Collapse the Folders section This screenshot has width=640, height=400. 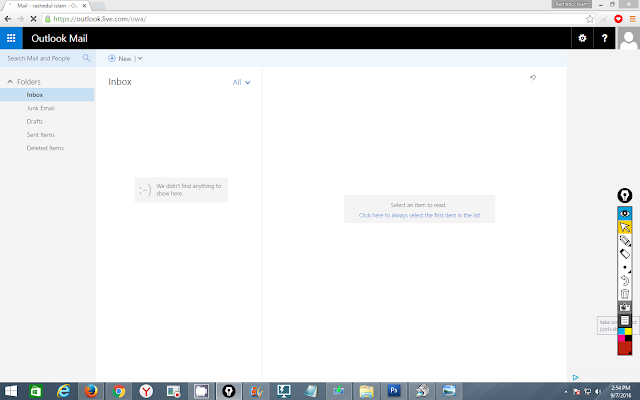tap(10, 82)
